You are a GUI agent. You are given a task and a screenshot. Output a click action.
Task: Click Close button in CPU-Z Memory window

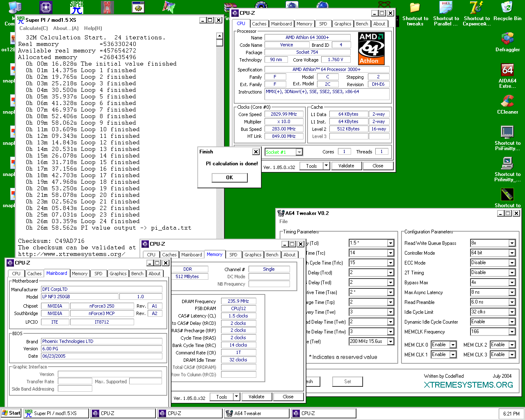point(288,397)
